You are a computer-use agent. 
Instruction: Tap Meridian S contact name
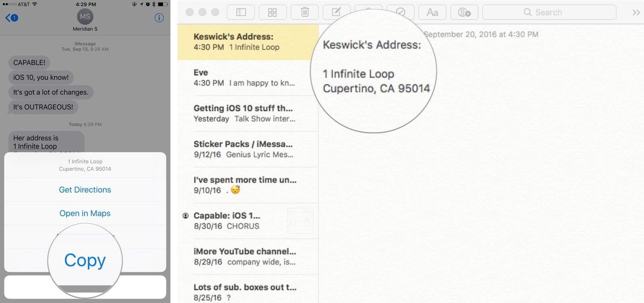[x=85, y=29]
